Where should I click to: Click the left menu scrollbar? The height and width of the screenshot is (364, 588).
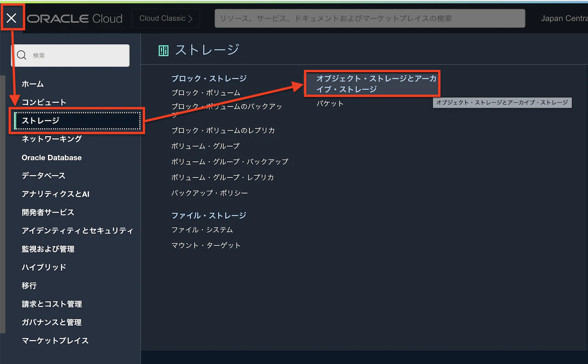tap(2, 204)
